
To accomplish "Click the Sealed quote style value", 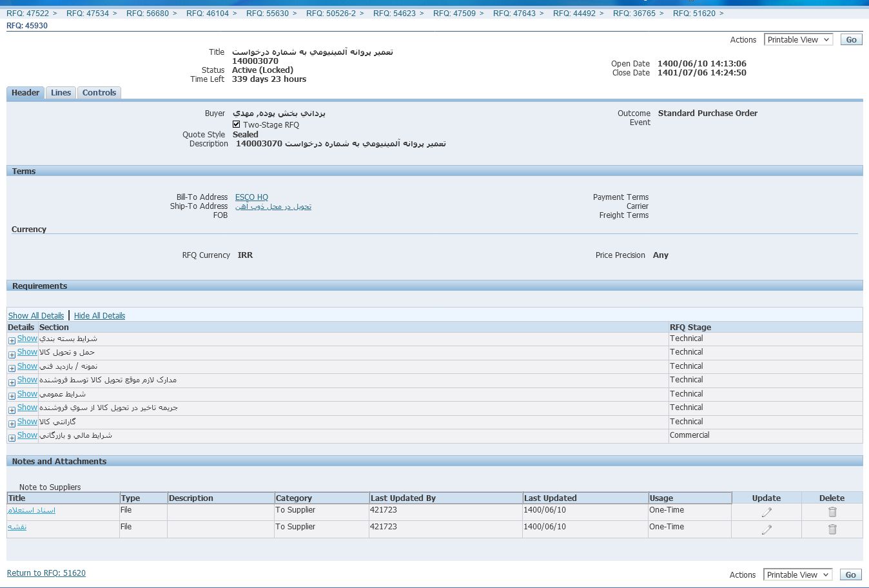I will (245, 135).
